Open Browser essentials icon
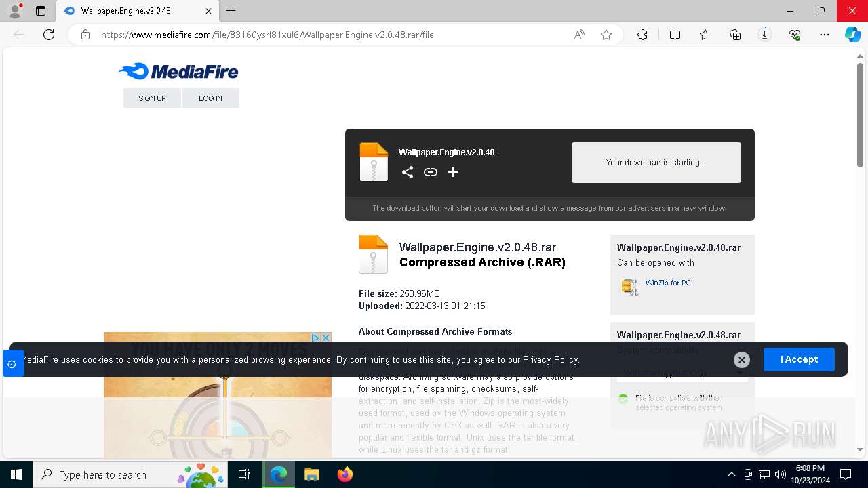The width and height of the screenshot is (868, 488). tap(795, 35)
